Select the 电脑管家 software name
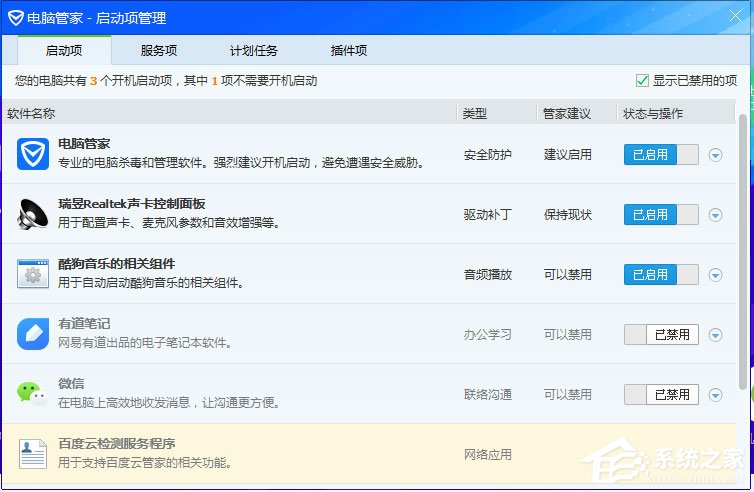The image size is (754, 492). 84,143
